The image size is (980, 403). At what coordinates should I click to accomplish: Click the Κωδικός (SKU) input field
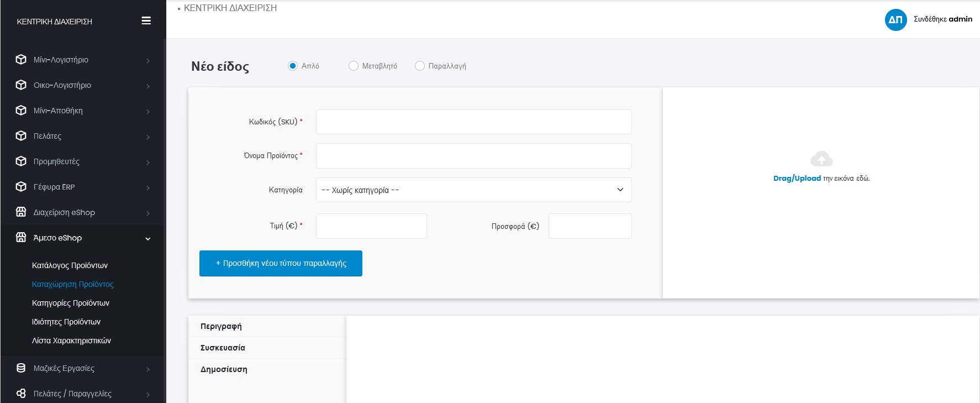coord(473,122)
